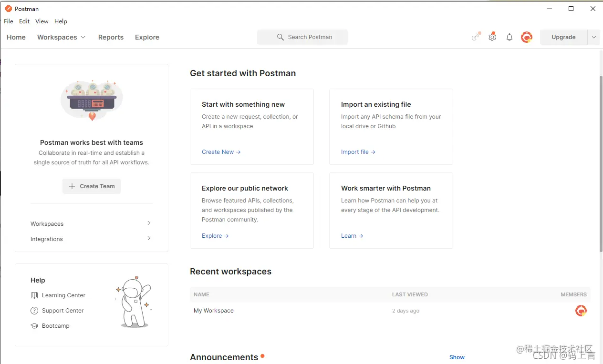Open My Workspace from recent workspaces
Image resolution: width=603 pixels, height=364 pixels.
coord(214,311)
